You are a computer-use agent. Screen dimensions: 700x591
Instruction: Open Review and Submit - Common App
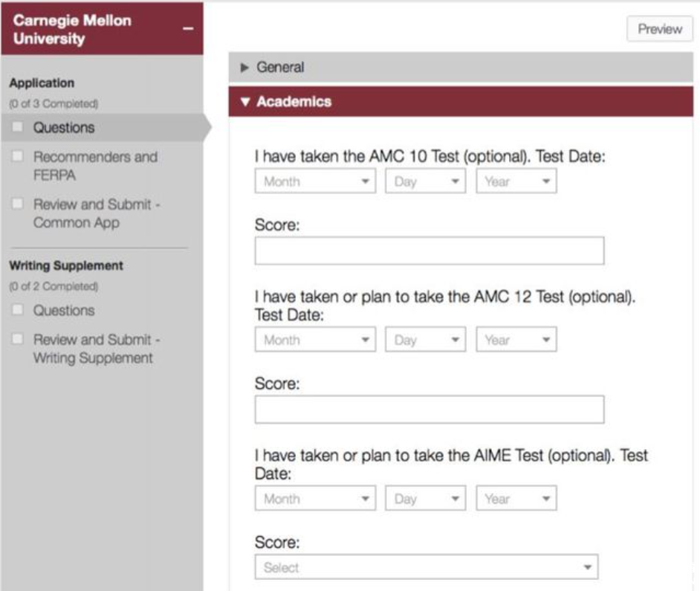(97, 213)
